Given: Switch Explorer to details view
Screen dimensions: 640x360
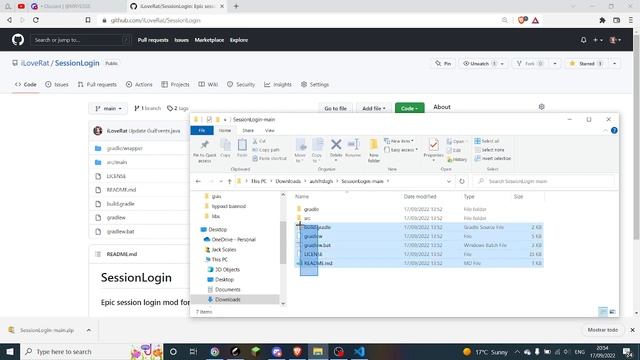Looking at the screenshot, I should tap(603, 312).
